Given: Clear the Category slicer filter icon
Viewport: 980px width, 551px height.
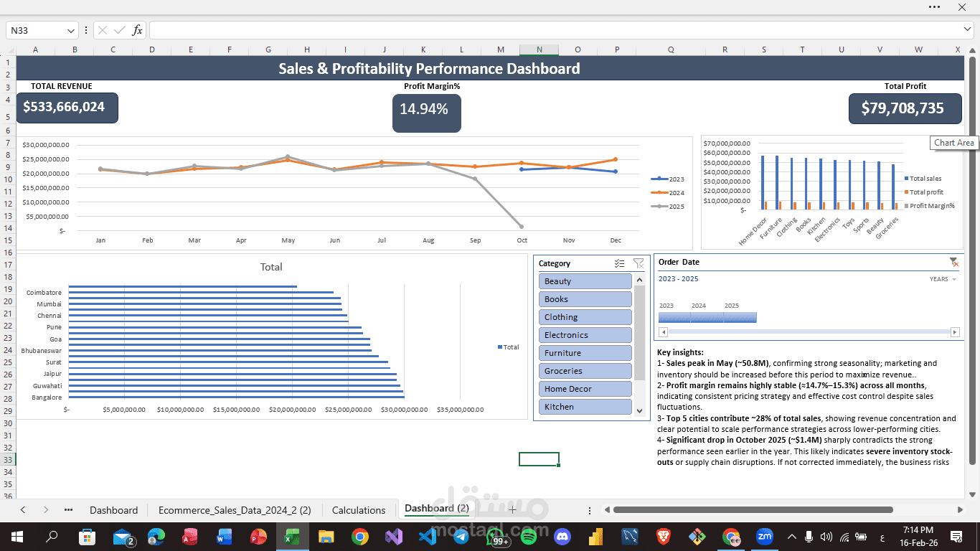Looking at the screenshot, I should pyautogui.click(x=638, y=263).
